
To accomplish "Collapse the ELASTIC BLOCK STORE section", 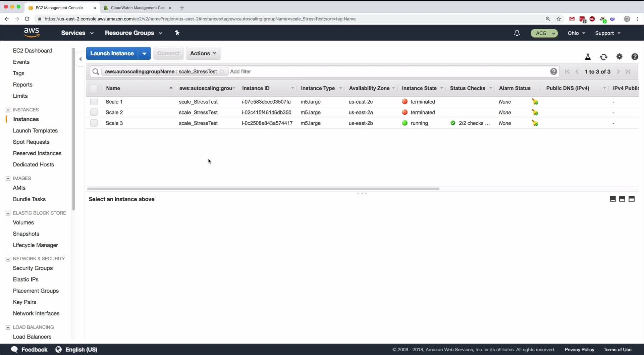I will click(x=8, y=213).
